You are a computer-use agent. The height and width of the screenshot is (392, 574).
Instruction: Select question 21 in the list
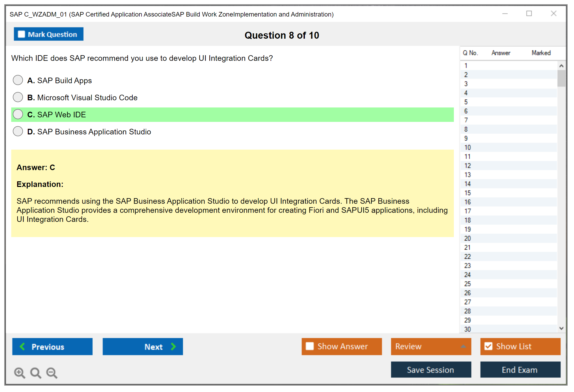(x=467, y=247)
